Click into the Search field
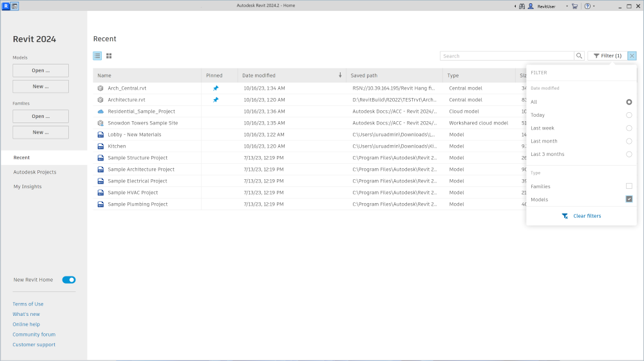 [507, 56]
